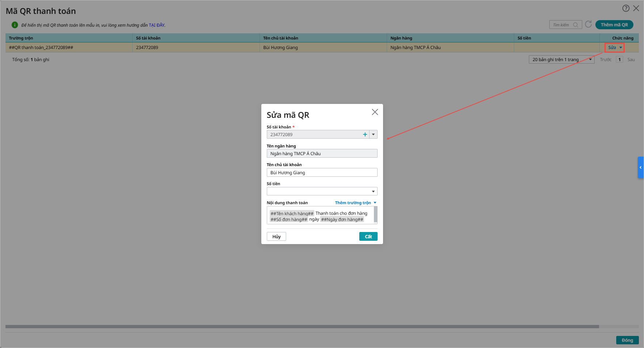
Task: Expand the arrow next to Sửa
Action: [621, 48]
